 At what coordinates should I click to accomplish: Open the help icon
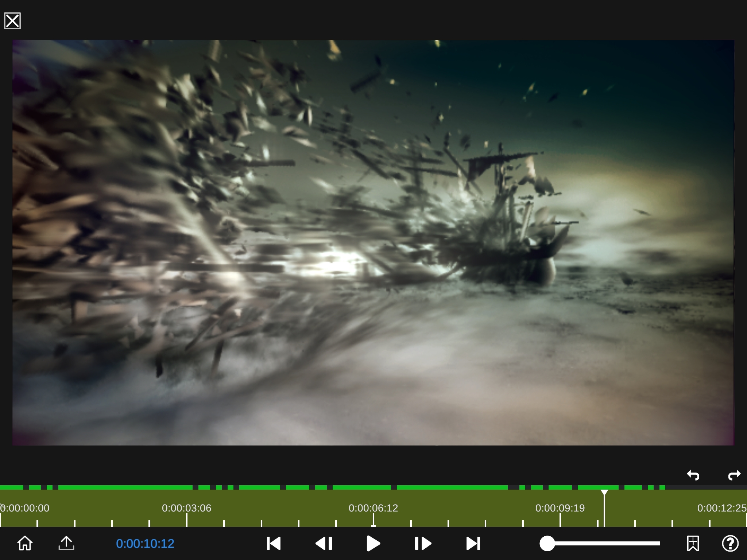coord(730,543)
